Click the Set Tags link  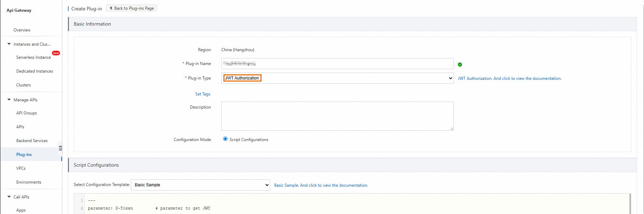pyautogui.click(x=203, y=94)
